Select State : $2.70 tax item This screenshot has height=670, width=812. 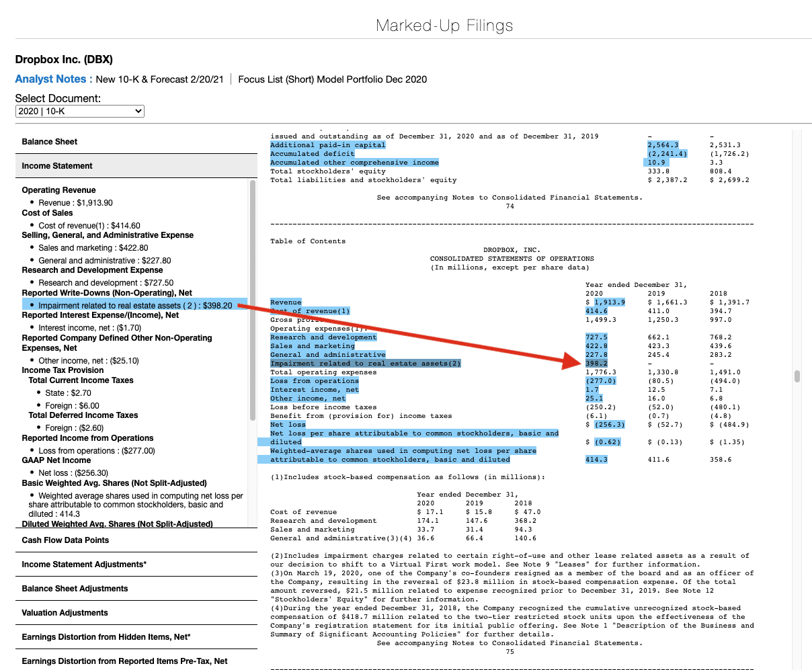(68, 393)
